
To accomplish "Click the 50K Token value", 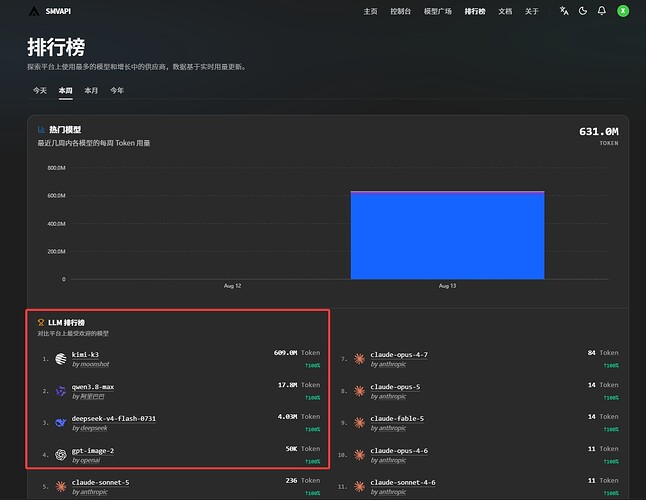I will pyautogui.click(x=303, y=449).
